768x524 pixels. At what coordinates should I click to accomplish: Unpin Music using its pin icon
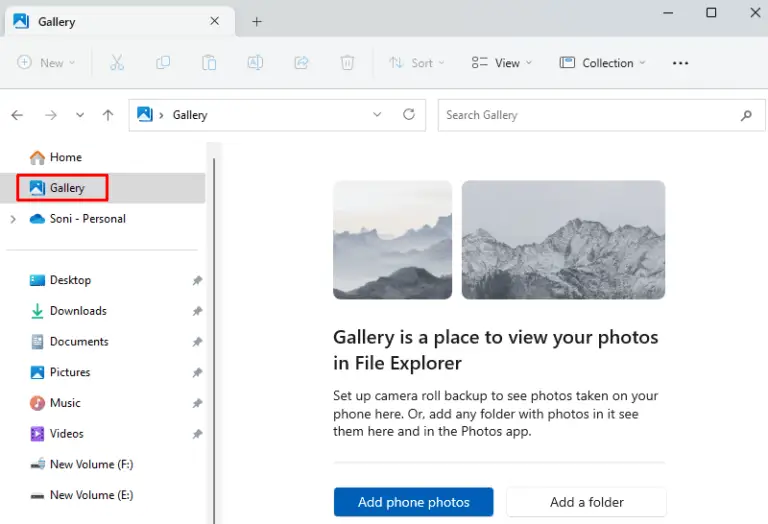pyautogui.click(x=197, y=404)
